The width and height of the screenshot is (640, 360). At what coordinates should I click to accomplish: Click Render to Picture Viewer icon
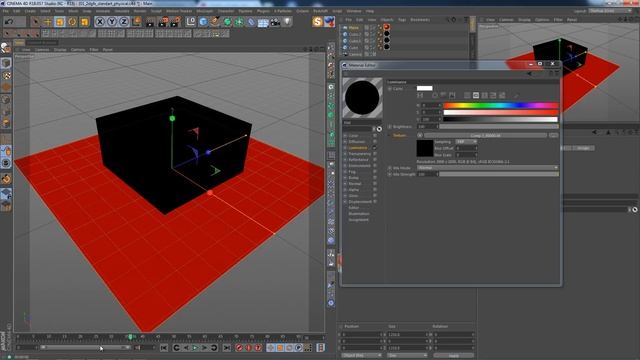[x=163, y=22]
